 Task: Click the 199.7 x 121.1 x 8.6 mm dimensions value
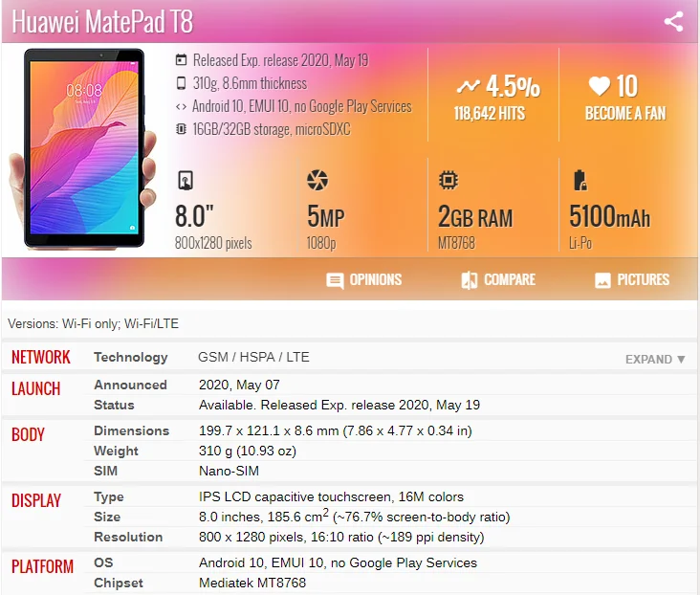click(x=336, y=430)
